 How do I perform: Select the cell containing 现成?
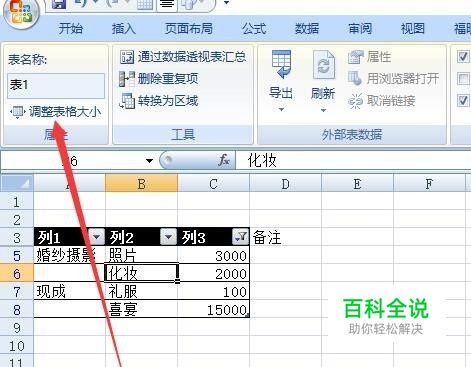[x=69, y=291]
